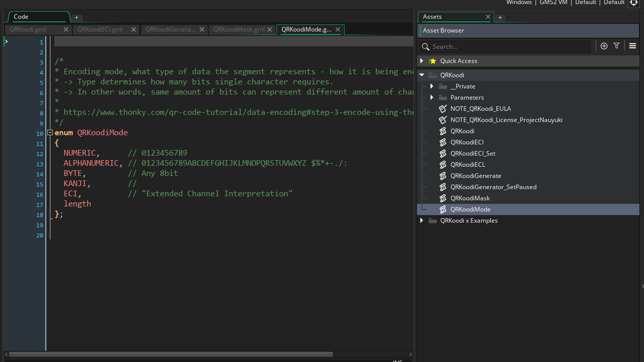Click the horizontal code scrollbar
The image size is (644, 362).
[x=171, y=354]
